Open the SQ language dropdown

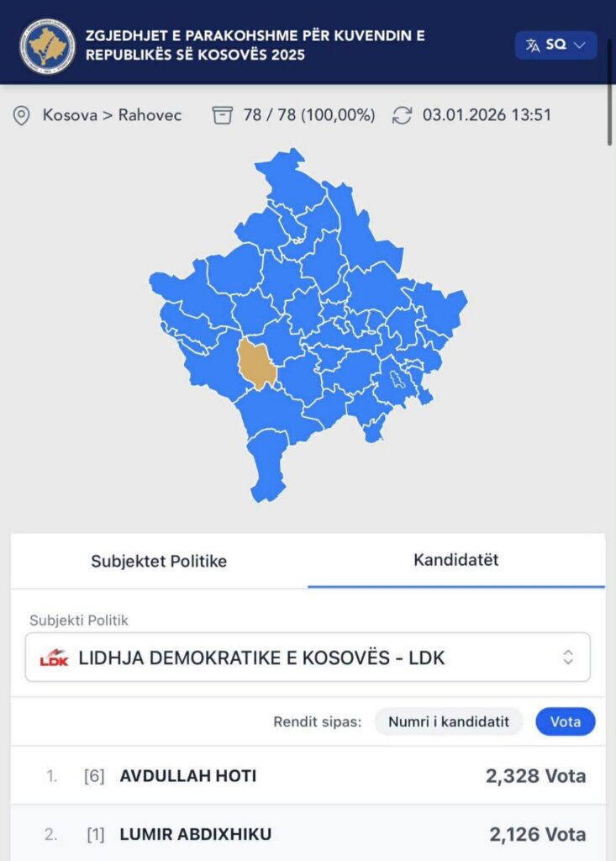click(555, 45)
